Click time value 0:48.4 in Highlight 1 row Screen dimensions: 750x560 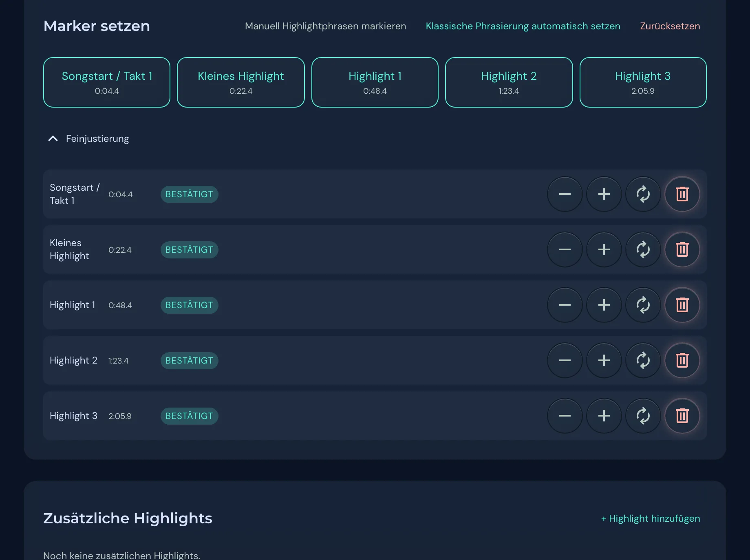pyautogui.click(x=120, y=305)
